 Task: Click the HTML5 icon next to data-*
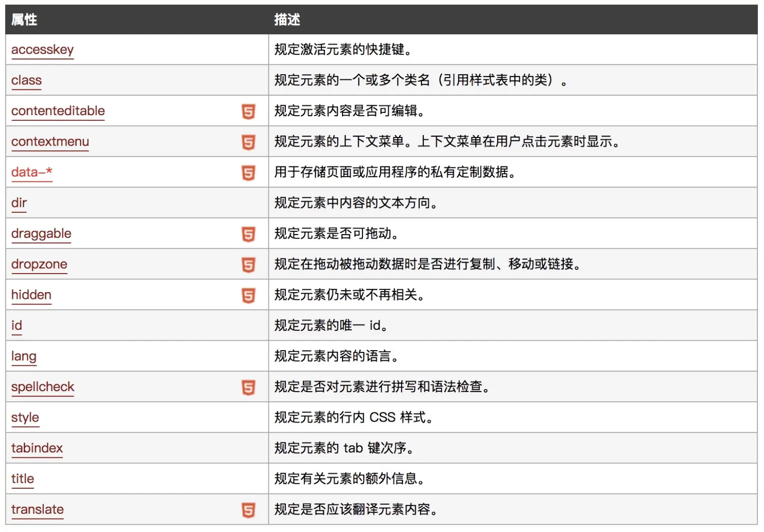(x=248, y=173)
